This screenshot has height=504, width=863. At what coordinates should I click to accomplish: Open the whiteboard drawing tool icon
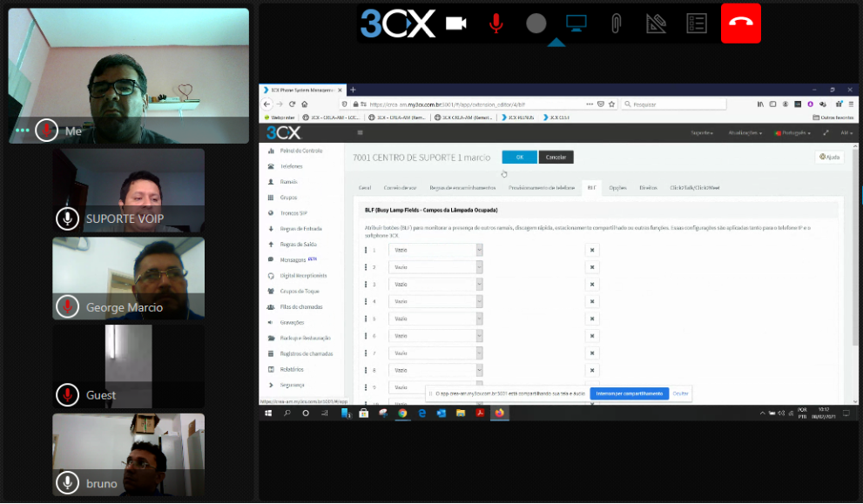(656, 24)
